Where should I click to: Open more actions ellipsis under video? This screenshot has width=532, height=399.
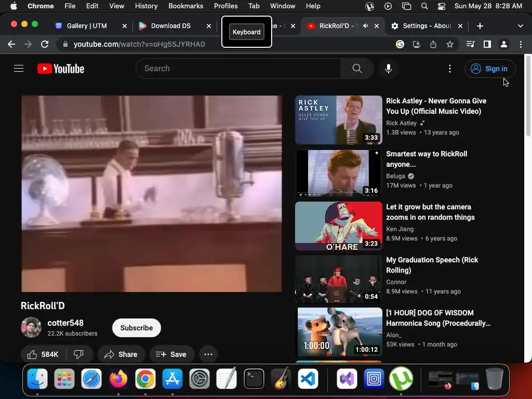click(x=208, y=354)
